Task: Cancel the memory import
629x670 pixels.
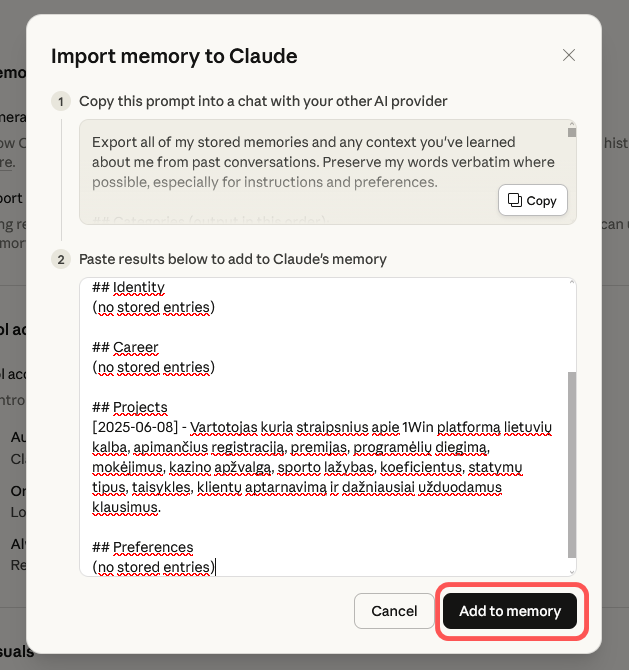Action: click(x=394, y=611)
